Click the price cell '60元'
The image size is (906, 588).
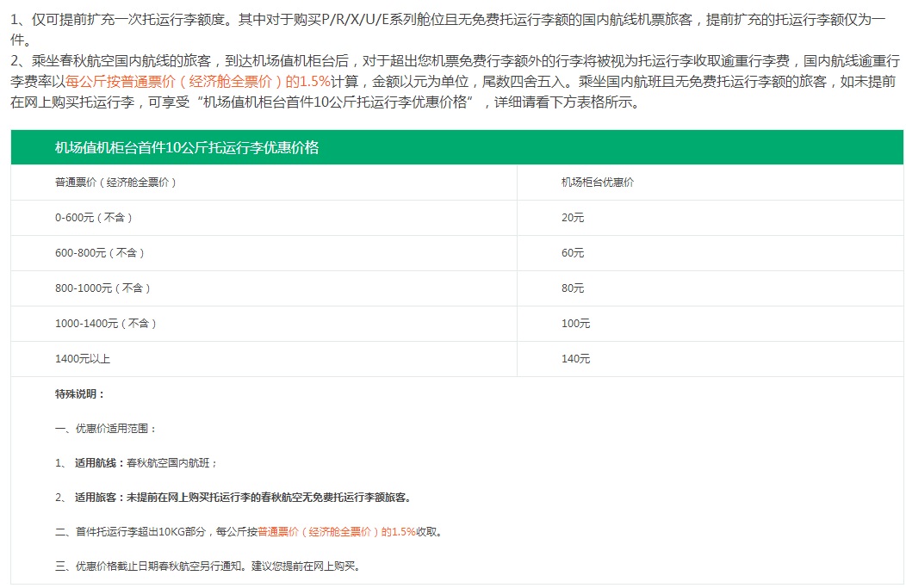[711, 253]
